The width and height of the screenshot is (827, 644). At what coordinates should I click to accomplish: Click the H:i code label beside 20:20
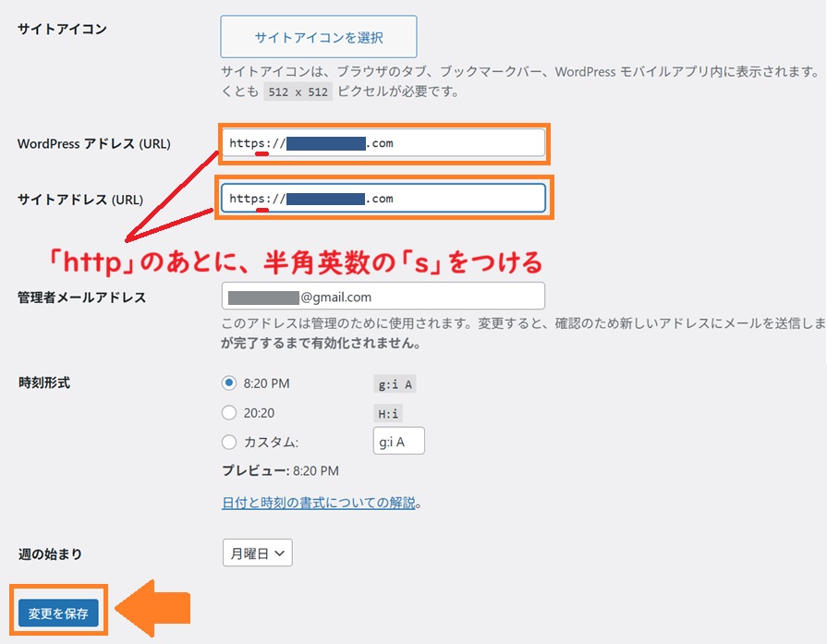(390, 412)
